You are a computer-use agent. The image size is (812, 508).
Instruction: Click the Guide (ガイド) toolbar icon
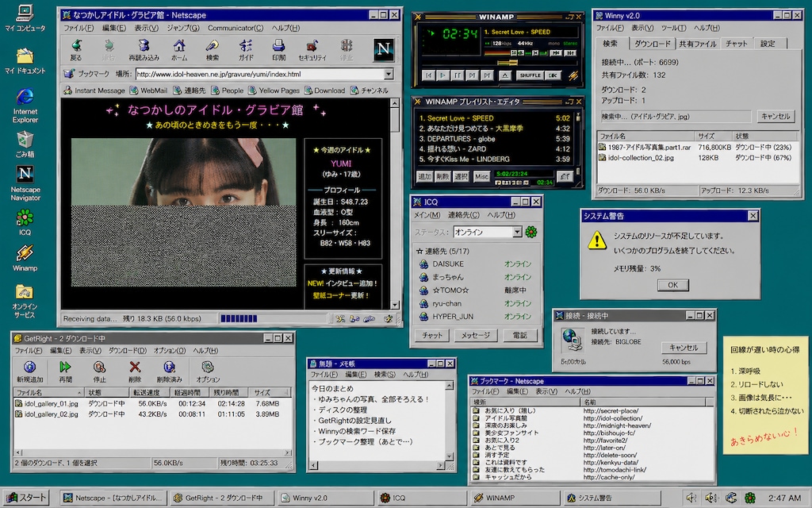coord(246,46)
